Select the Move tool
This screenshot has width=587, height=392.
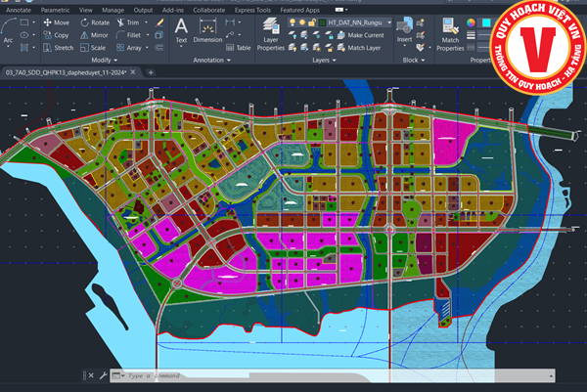(56, 22)
